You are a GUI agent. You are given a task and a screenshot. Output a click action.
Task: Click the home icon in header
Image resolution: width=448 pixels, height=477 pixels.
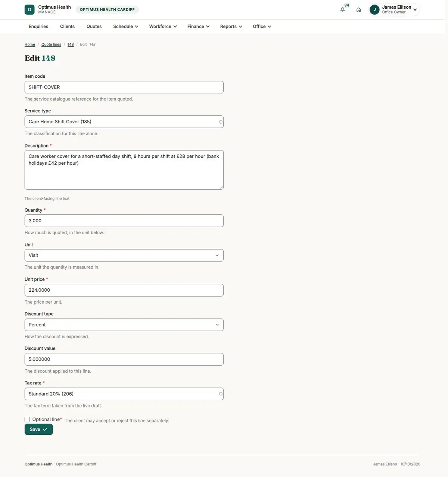(358, 10)
